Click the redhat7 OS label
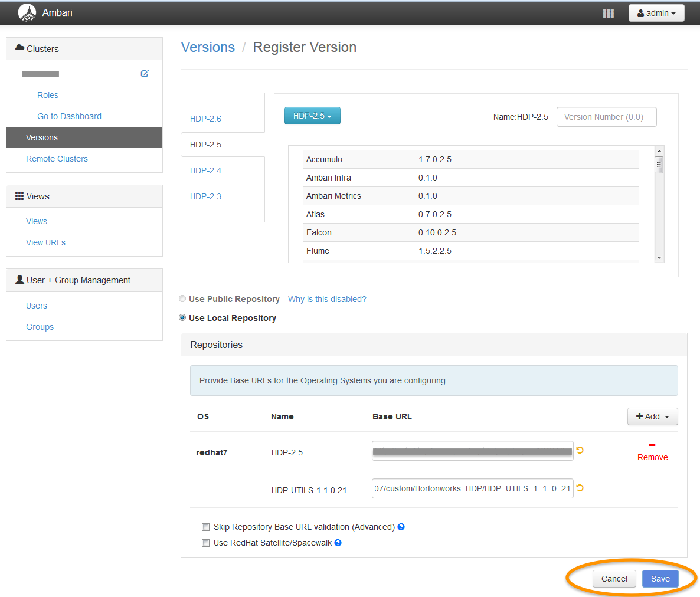700x597 pixels. point(212,452)
